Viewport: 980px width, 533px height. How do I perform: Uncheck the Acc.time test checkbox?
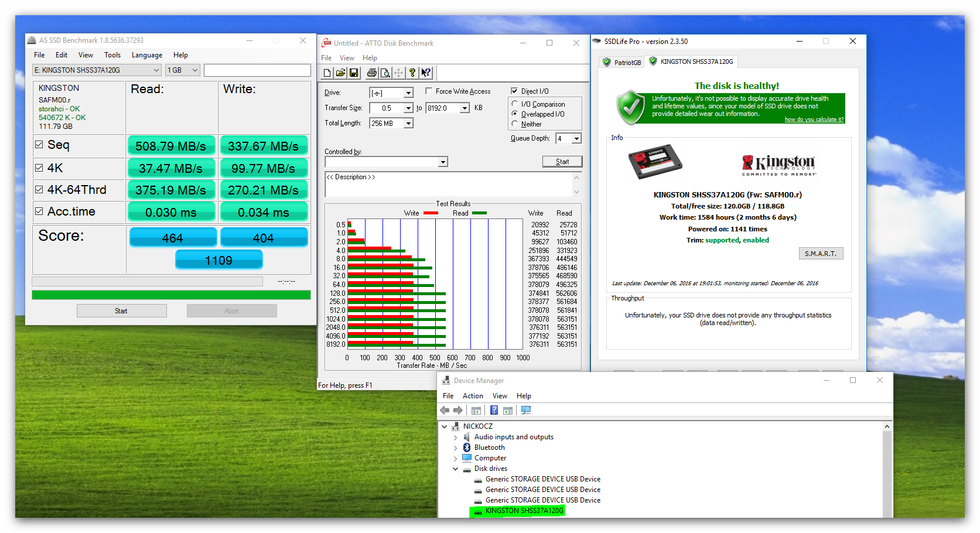39,211
